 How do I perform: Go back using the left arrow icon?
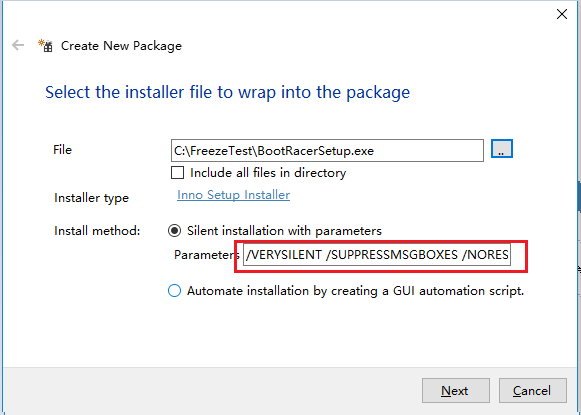18,46
